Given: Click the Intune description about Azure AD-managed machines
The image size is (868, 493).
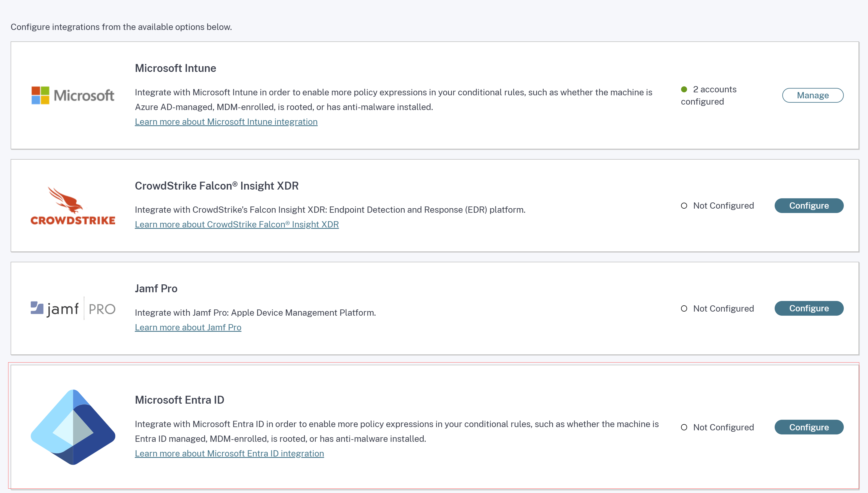Looking at the screenshot, I should pos(393,99).
